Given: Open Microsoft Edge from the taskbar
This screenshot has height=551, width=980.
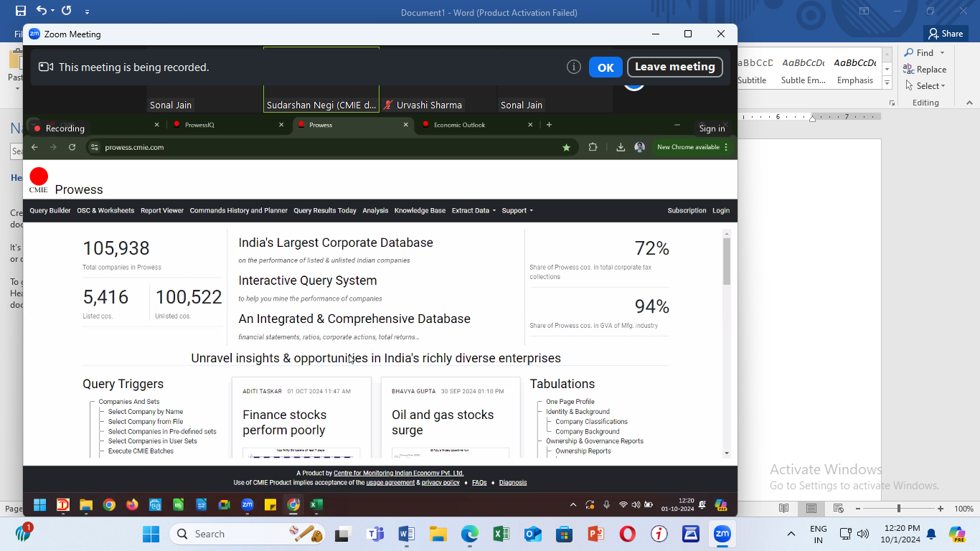Looking at the screenshot, I should point(469,534).
